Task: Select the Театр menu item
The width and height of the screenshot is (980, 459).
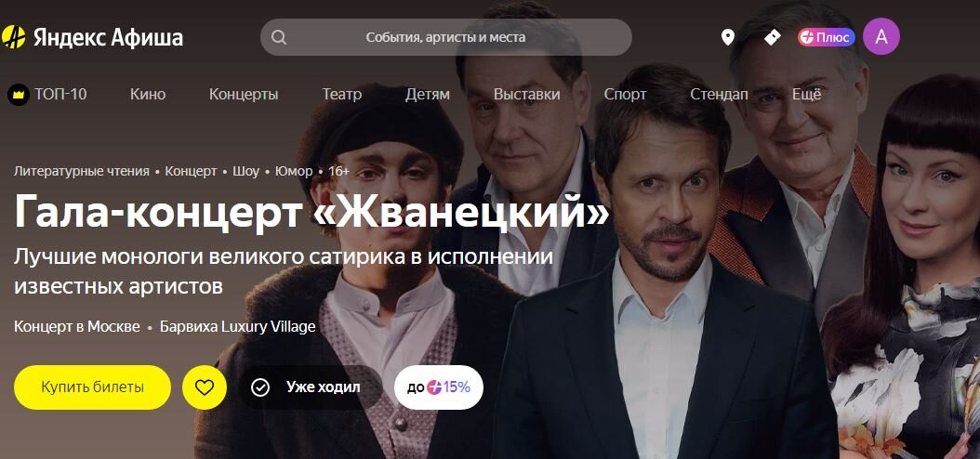Action: [342, 94]
